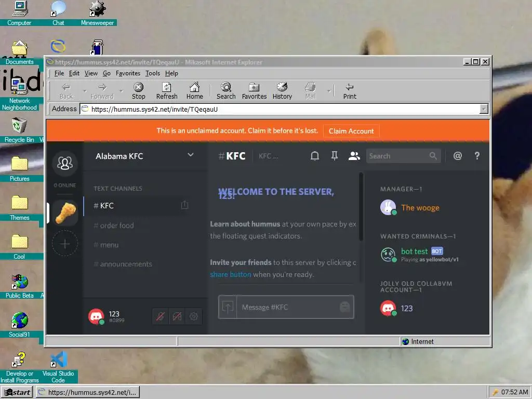Open the emoji picker in message box
Screen dimensions: 532x399
(345, 307)
